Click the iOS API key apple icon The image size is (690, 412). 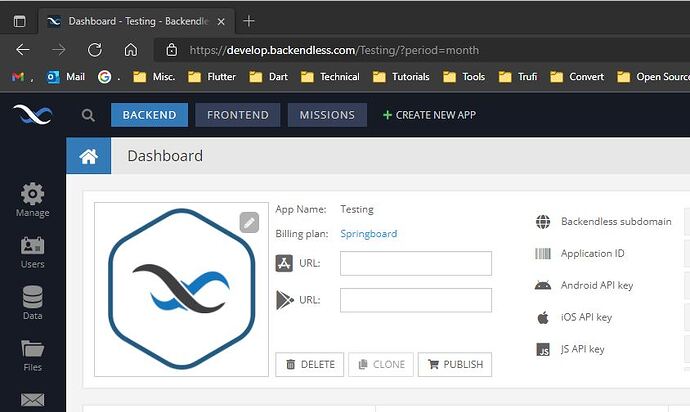[x=543, y=317]
